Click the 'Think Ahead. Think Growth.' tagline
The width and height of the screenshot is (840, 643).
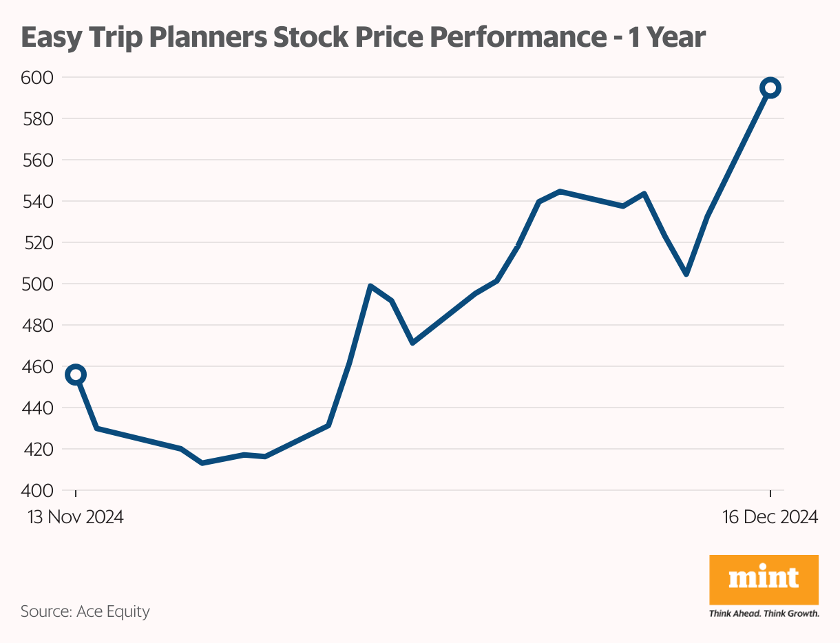point(764,613)
